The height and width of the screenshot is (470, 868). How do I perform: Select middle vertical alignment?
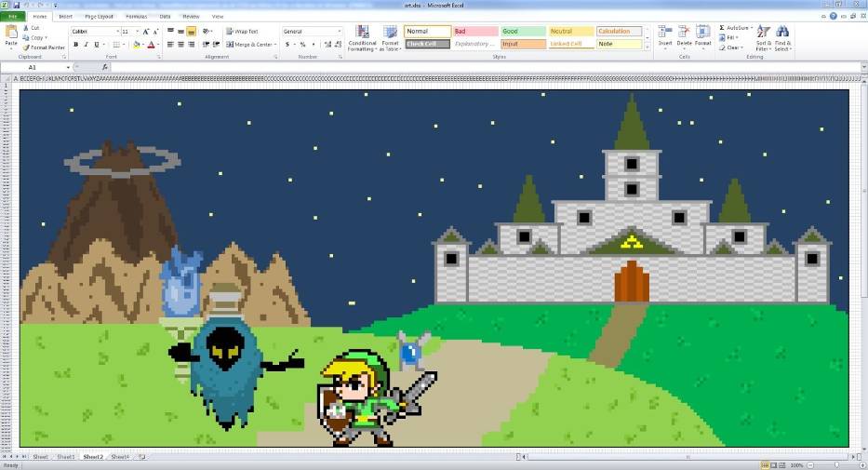181,32
